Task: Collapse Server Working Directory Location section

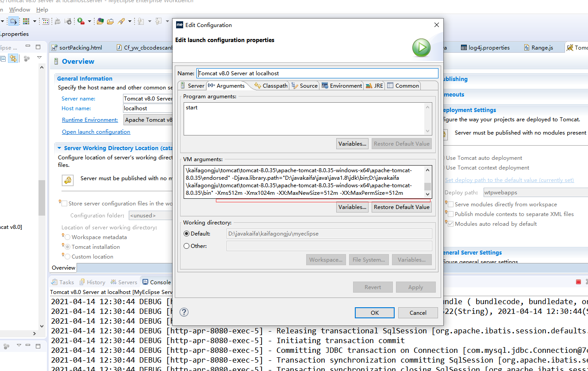Action: click(x=59, y=148)
